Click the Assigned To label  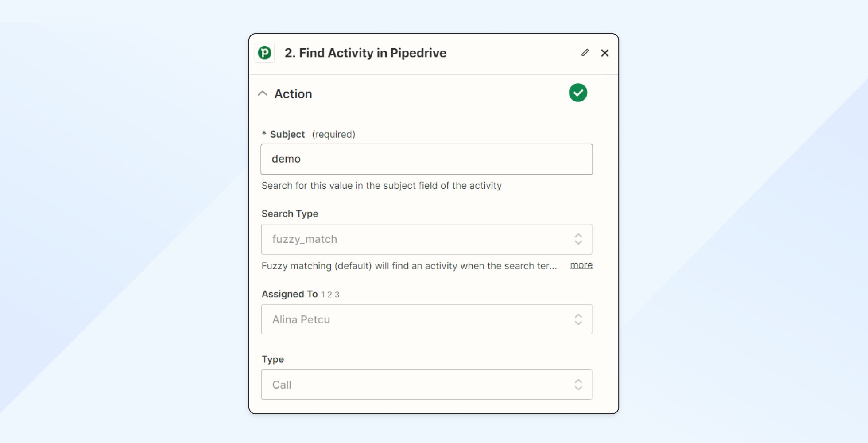(x=290, y=294)
